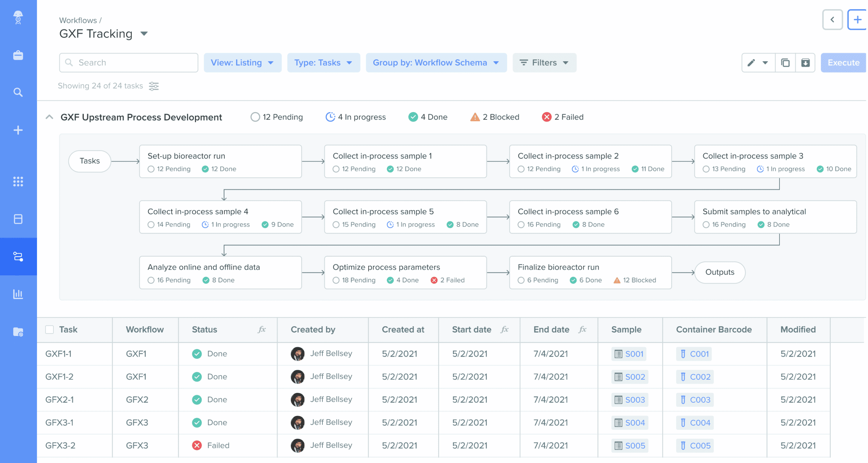Open the display settings sliders icon
868x463 pixels.
coord(154,86)
